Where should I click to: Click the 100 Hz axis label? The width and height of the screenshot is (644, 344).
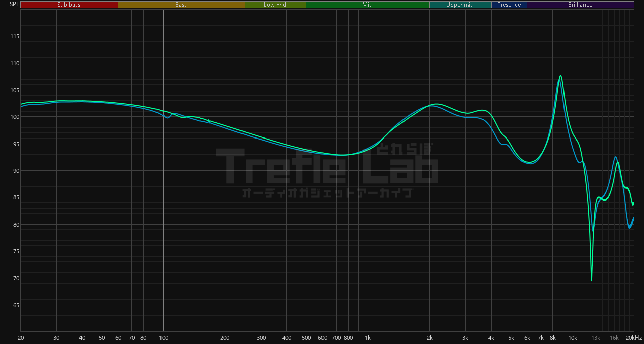[163, 337]
